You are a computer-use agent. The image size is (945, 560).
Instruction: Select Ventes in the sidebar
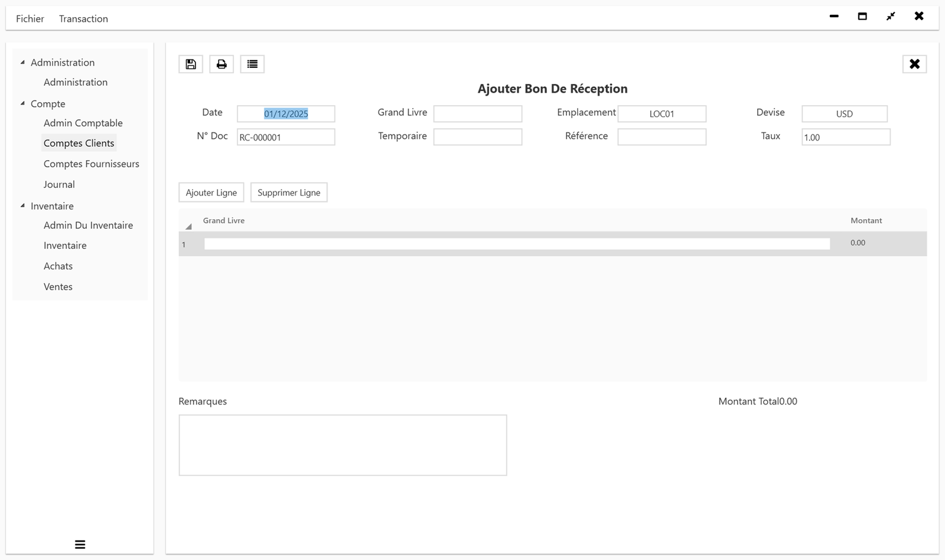point(58,286)
